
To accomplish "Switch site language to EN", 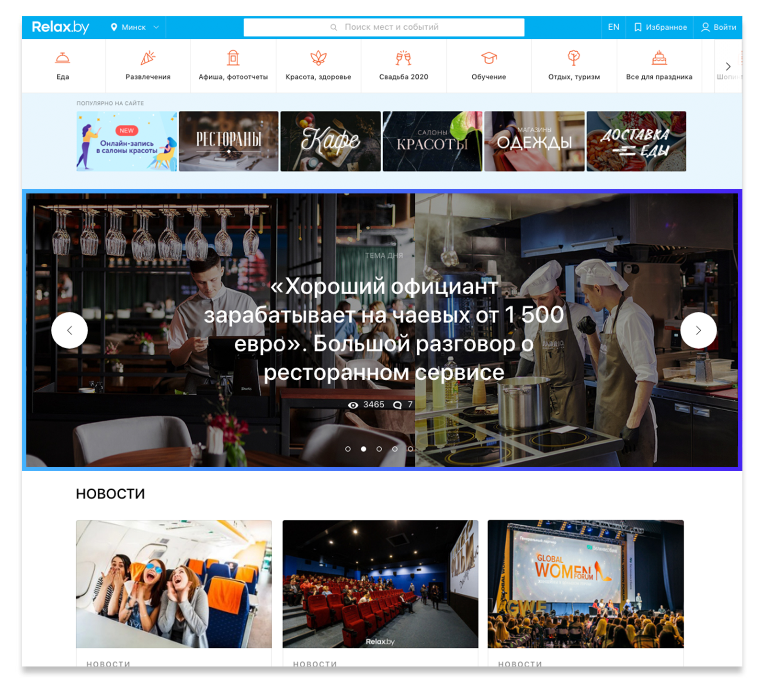I will click(613, 27).
